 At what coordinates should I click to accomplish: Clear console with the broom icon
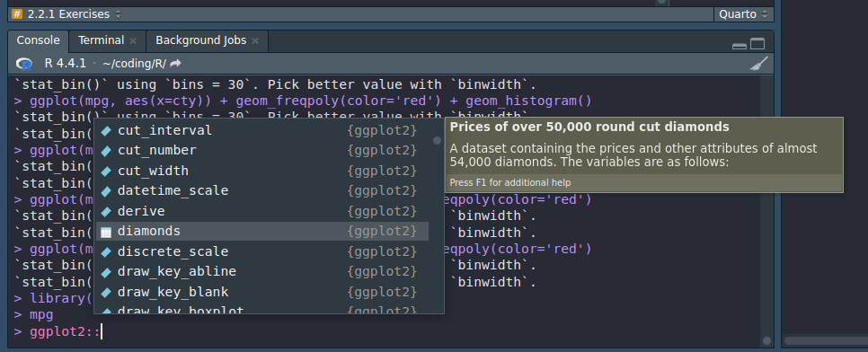point(759,64)
